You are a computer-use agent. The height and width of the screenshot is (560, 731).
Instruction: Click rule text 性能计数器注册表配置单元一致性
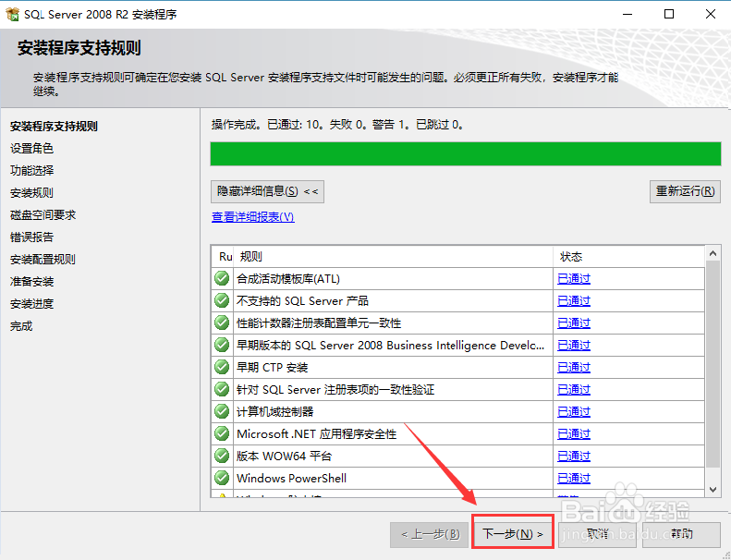319,323
